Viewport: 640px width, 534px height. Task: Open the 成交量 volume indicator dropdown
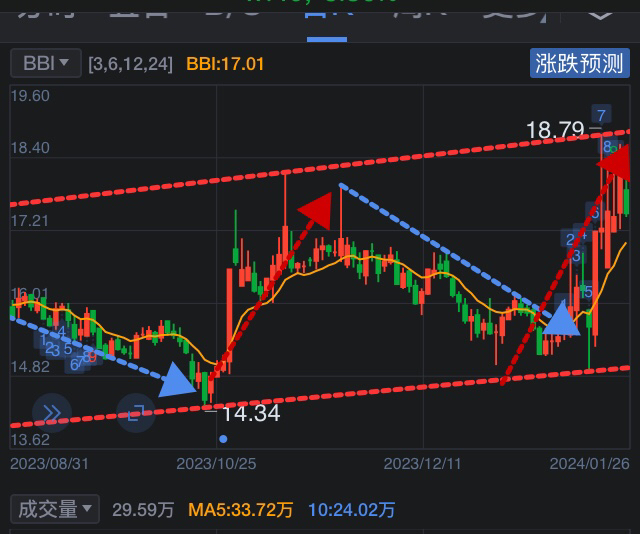coord(55,509)
